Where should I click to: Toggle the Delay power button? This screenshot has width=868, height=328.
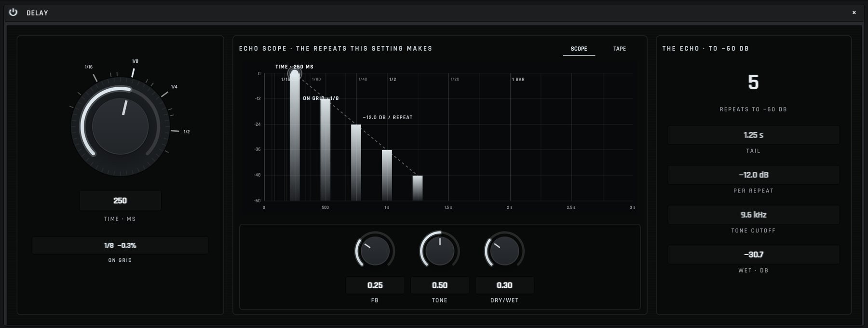click(x=13, y=12)
